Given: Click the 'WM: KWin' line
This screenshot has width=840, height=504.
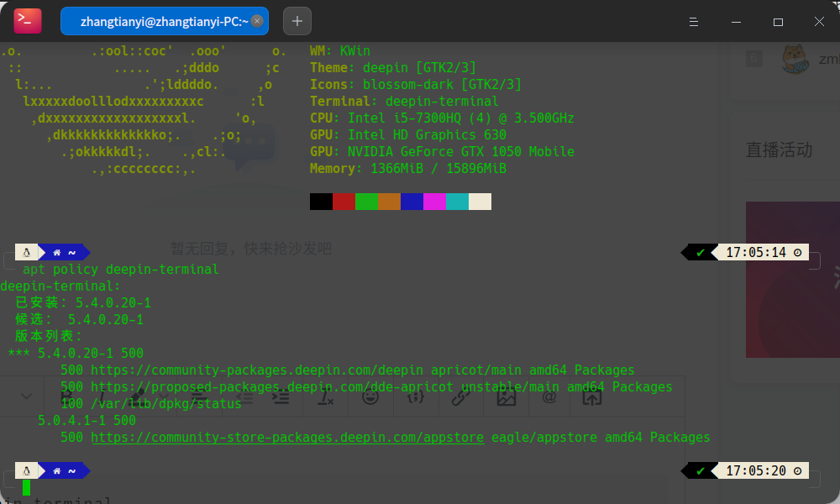Looking at the screenshot, I should tap(340, 51).
